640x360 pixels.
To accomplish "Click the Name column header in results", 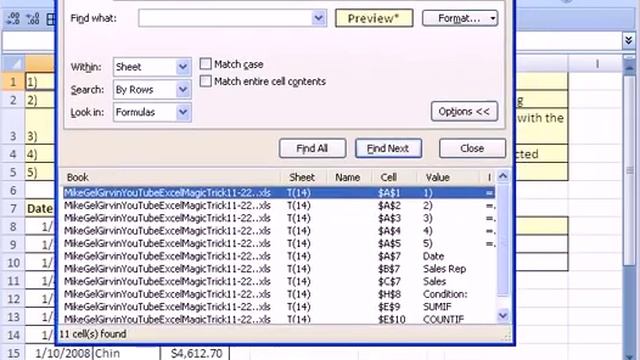I will tap(348, 177).
